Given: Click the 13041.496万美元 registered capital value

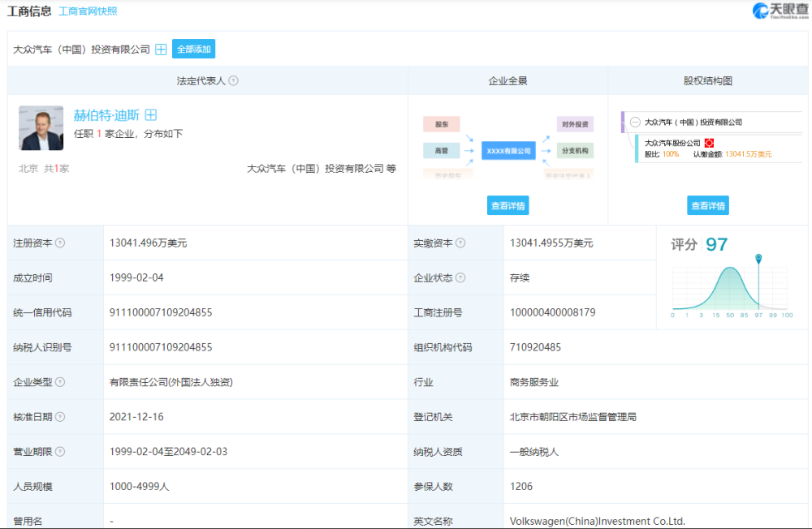Looking at the screenshot, I should 148,243.
